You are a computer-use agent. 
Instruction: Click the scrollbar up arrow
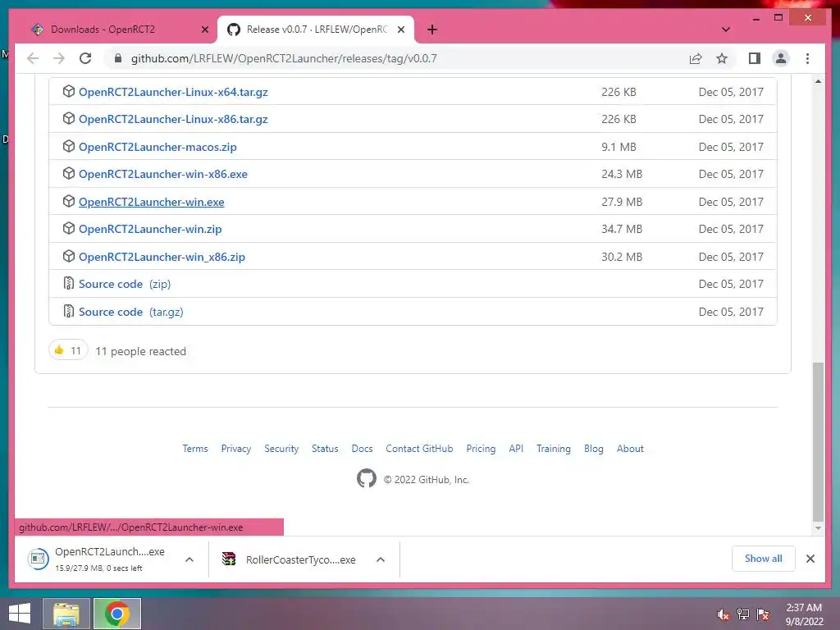(818, 81)
